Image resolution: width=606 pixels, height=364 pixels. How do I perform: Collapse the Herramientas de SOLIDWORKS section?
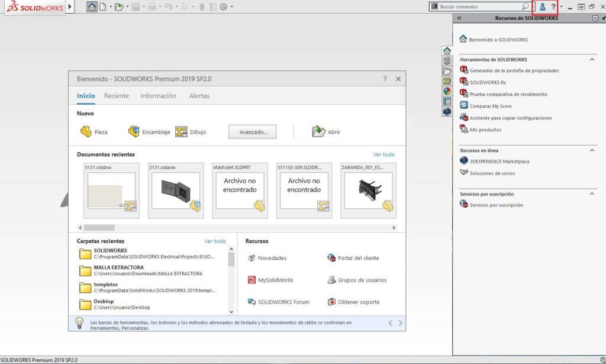(x=592, y=60)
